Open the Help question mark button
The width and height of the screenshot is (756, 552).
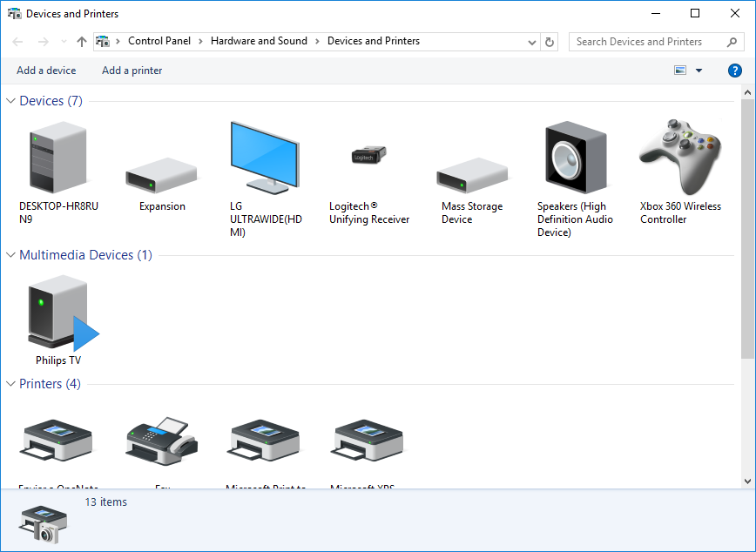coord(734,71)
